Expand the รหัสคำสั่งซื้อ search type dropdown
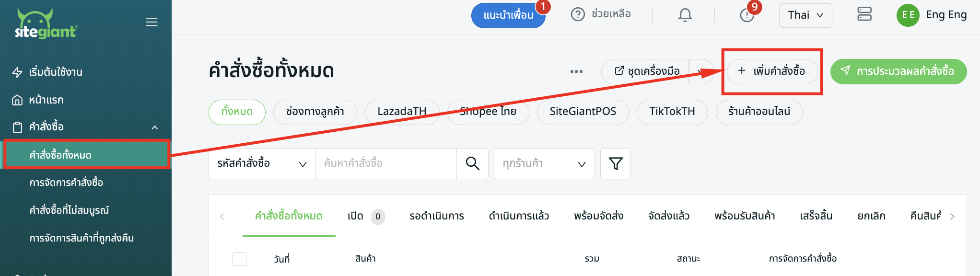Screen dimensions: 980x276 (262, 163)
